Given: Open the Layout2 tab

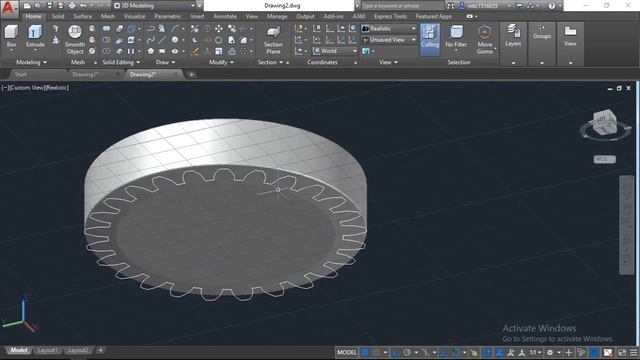Looking at the screenshot, I should tap(78, 350).
